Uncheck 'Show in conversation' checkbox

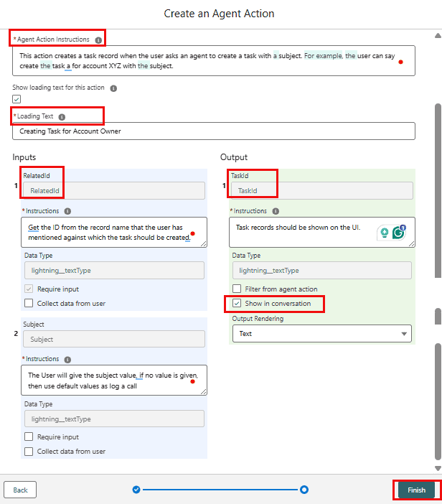[237, 303]
